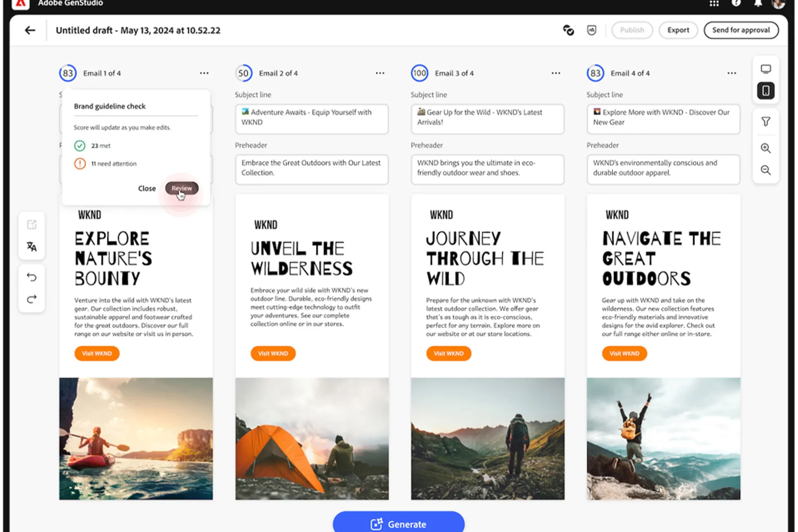Click body text Venture into the wild in Email 1
The width and height of the screenshot is (798, 532).
click(133, 317)
